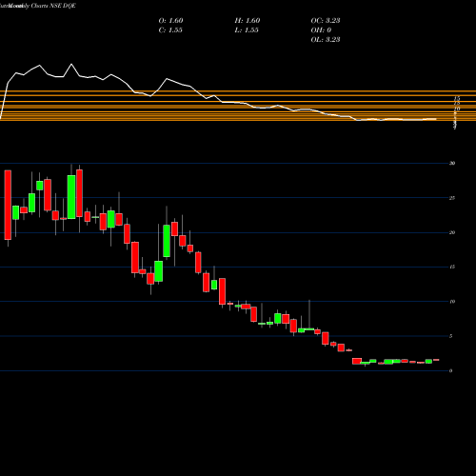Click the OL: 3.23 reading
The height and width of the screenshot is (476, 476).
[326, 40]
